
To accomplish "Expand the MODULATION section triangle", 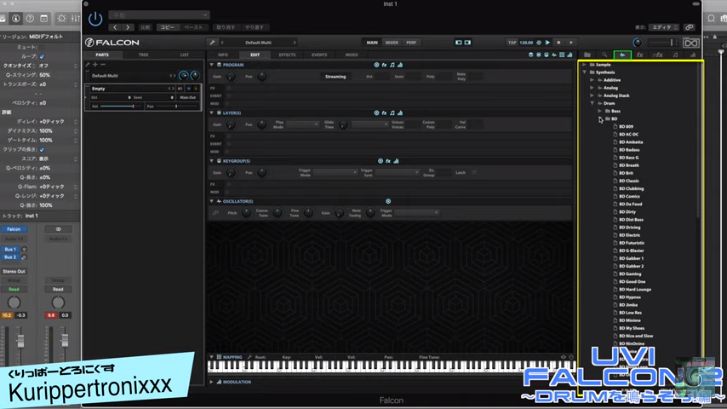I will click(212, 382).
